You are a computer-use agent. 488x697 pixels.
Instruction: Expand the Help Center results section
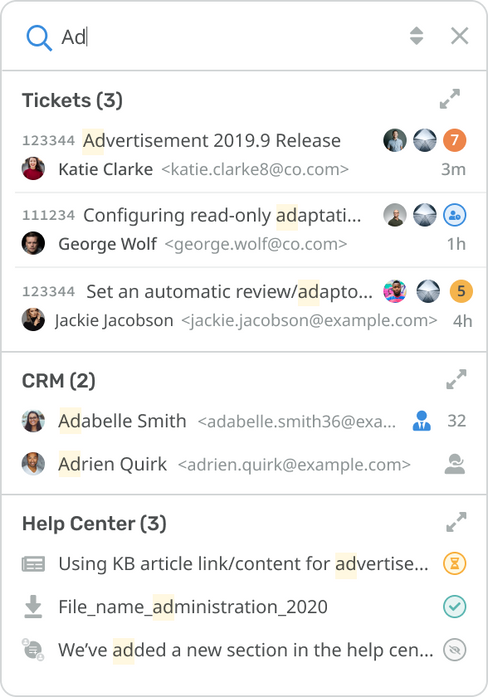coord(456,522)
